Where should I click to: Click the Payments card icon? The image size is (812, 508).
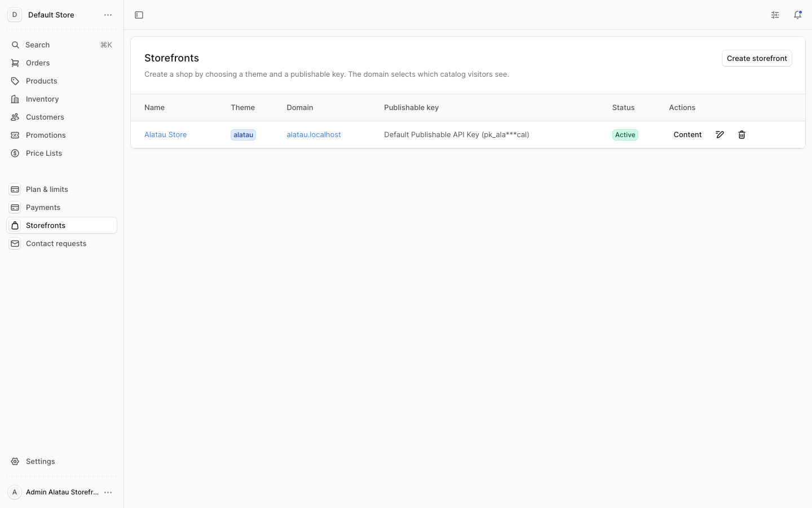(15, 208)
